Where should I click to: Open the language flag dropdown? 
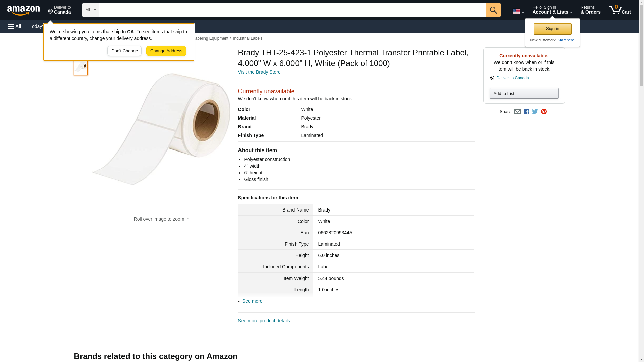coord(518,11)
